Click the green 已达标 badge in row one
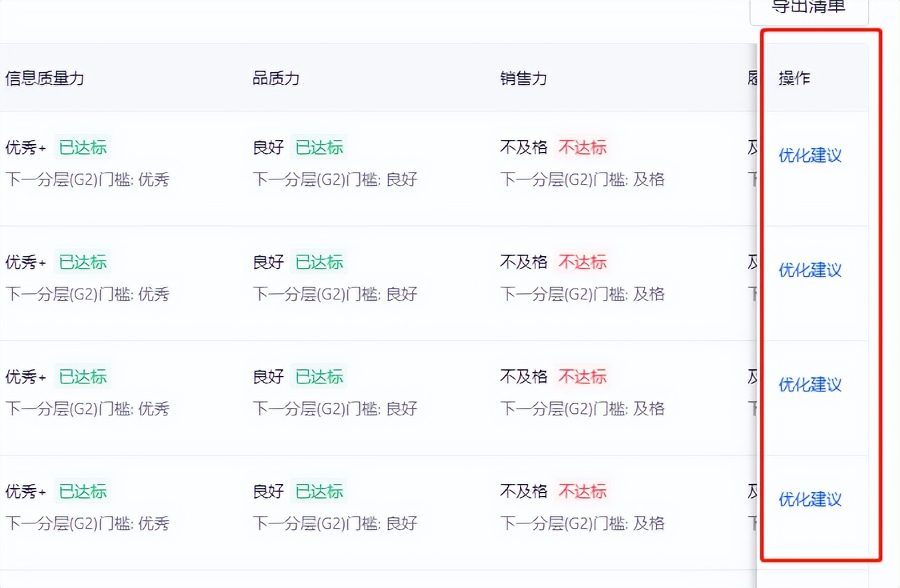This screenshot has width=900, height=588. [82, 147]
